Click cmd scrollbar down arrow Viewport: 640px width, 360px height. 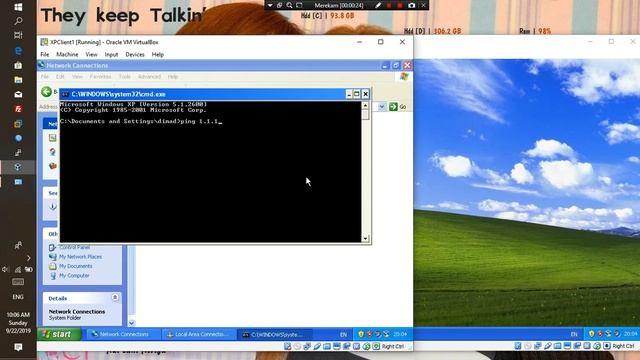click(365, 239)
